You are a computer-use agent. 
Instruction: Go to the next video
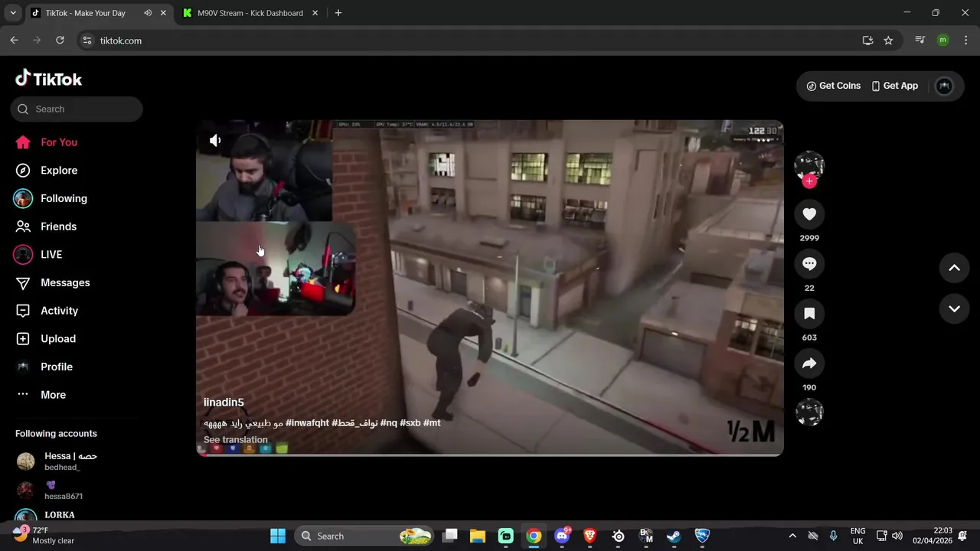[x=954, y=309]
